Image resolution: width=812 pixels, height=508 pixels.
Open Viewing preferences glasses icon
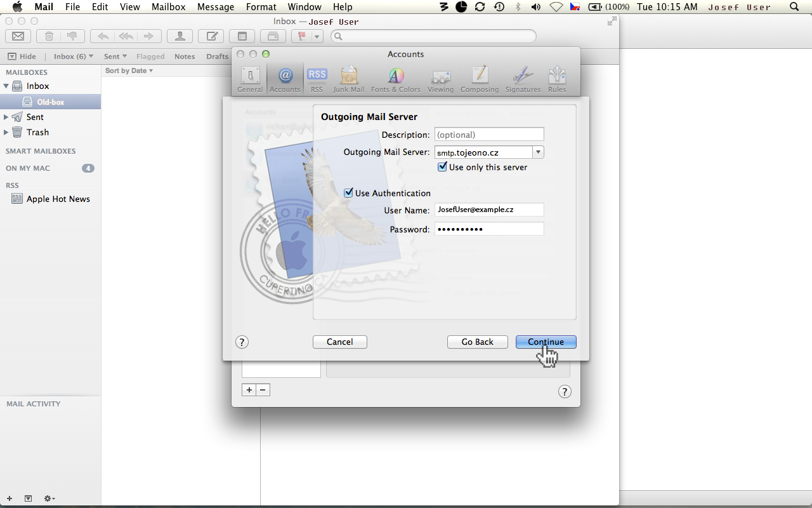(440, 79)
